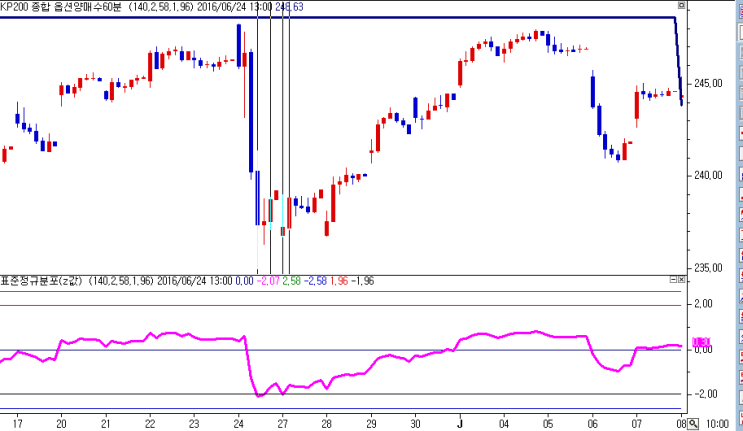The width and height of the screenshot is (743, 431).
Task: Click date label '28' on time axis
Action: [326, 423]
